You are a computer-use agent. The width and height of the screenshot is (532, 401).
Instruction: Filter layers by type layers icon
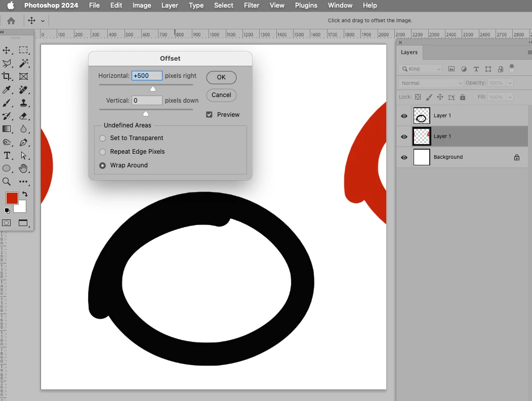pos(476,69)
